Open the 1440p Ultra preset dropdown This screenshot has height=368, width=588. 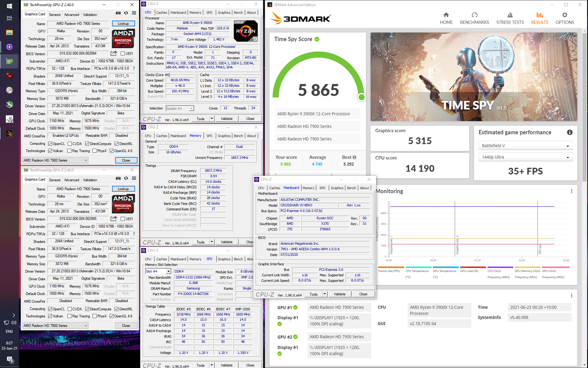pyautogui.click(x=525, y=157)
